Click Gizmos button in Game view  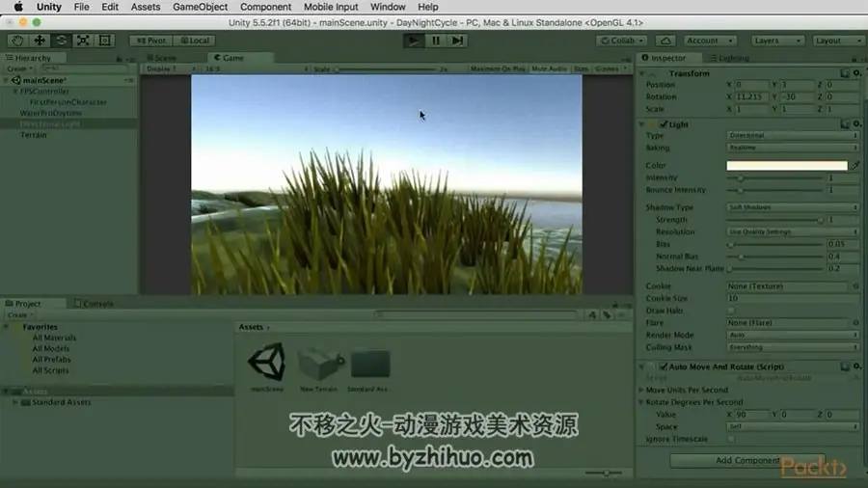coord(611,68)
